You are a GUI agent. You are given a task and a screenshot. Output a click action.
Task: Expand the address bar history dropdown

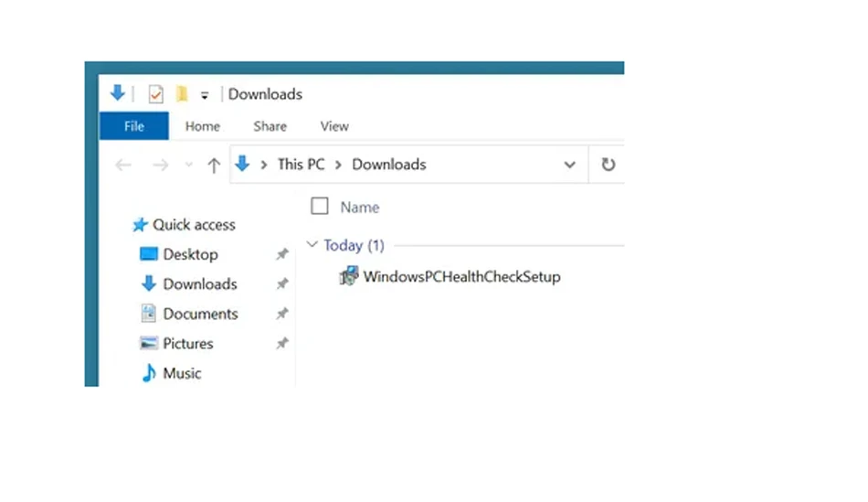pyautogui.click(x=569, y=165)
